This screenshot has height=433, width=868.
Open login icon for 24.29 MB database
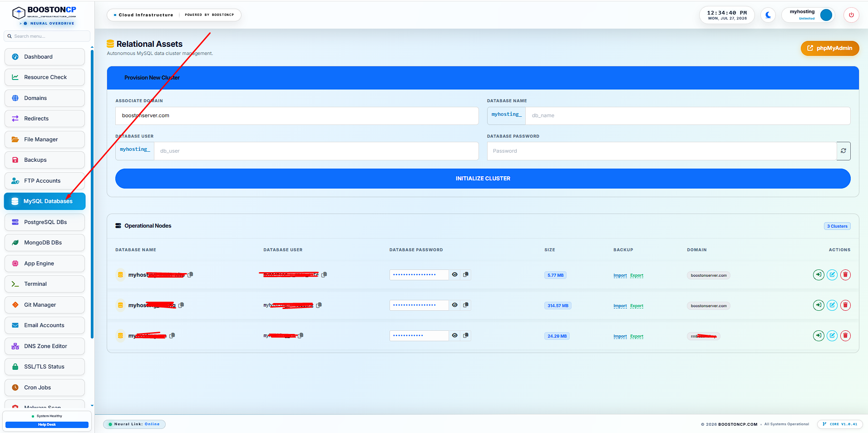[x=819, y=336]
